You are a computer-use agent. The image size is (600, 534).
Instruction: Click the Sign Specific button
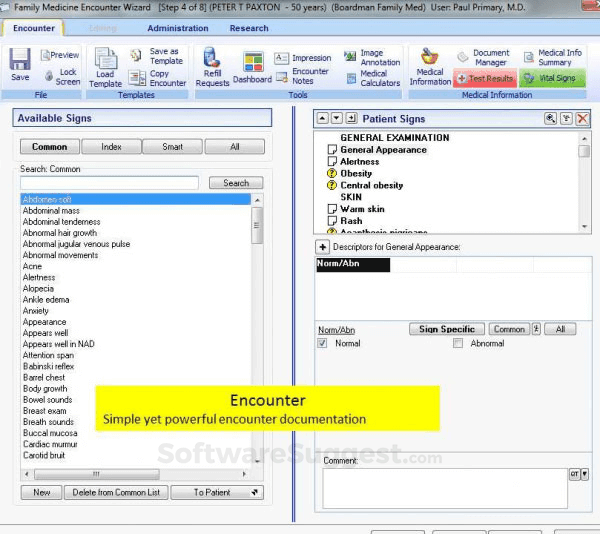(x=447, y=329)
